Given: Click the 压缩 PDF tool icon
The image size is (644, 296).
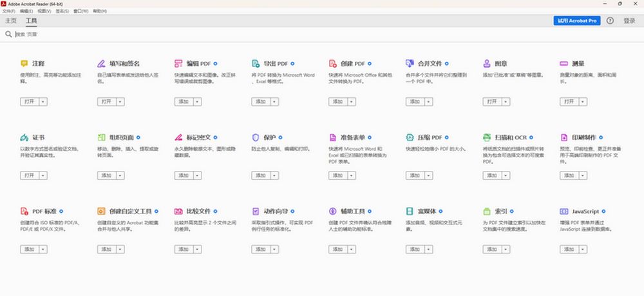Looking at the screenshot, I should click(410, 137).
